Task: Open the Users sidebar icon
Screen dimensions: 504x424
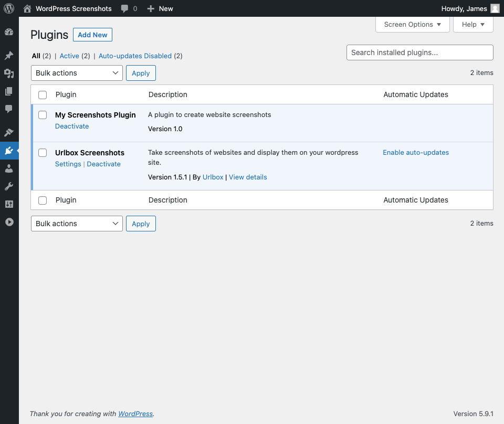Action: tap(9, 168)
